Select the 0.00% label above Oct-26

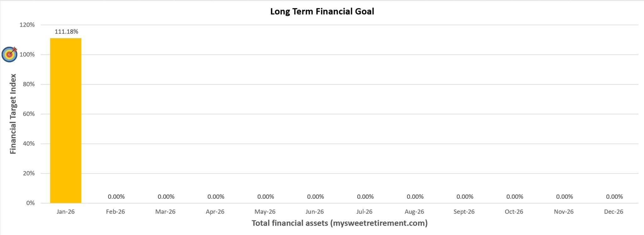pyautogui.click(x=515, y=197)
